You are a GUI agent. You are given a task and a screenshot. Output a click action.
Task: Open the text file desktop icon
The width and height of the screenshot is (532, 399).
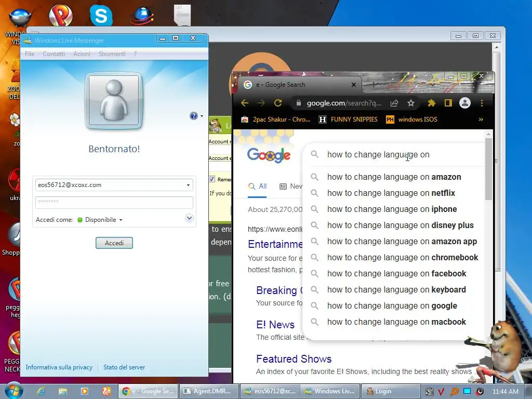pyautogui.click(x=182, y=15)
